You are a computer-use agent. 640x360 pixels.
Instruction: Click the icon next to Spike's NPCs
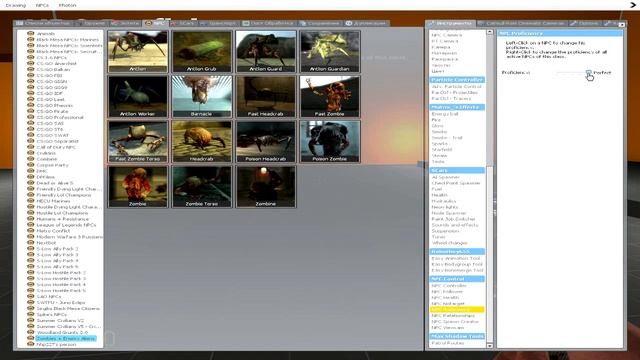click(31, 315)
